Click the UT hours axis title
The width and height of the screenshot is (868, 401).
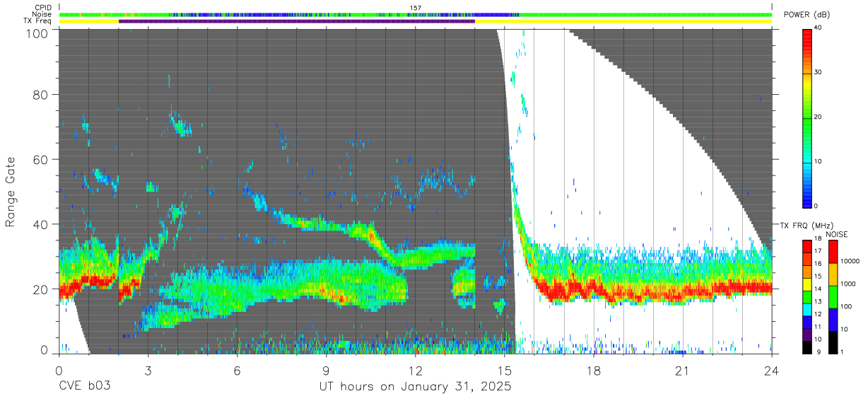tap(414, 387)
